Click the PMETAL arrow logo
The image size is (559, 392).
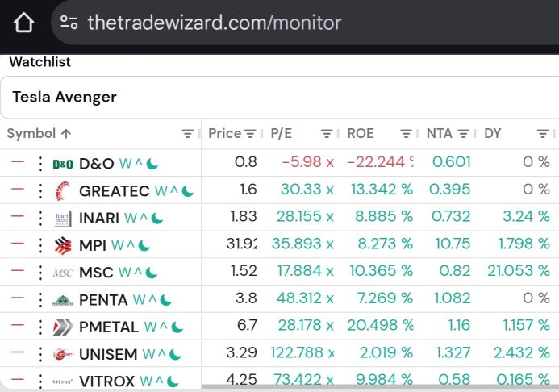coord(62,327)
